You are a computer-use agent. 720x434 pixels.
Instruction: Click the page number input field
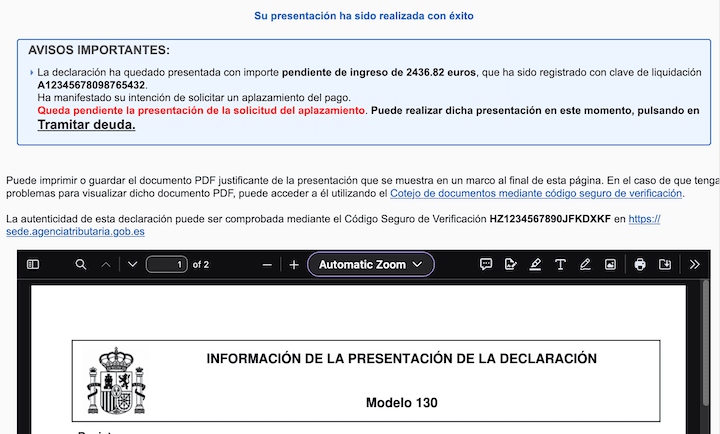click(x=167, y=265)
